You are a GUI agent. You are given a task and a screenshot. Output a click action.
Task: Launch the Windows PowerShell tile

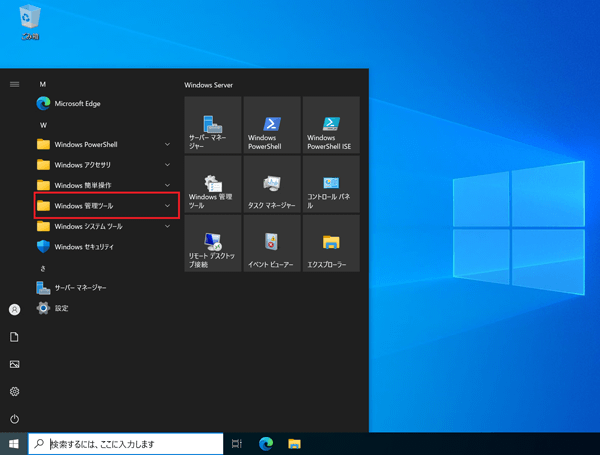click(271, 125)
